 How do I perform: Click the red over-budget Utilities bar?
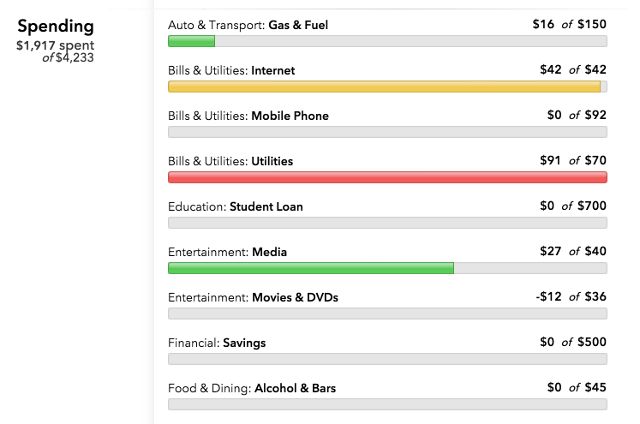click(x=387, y=177)
